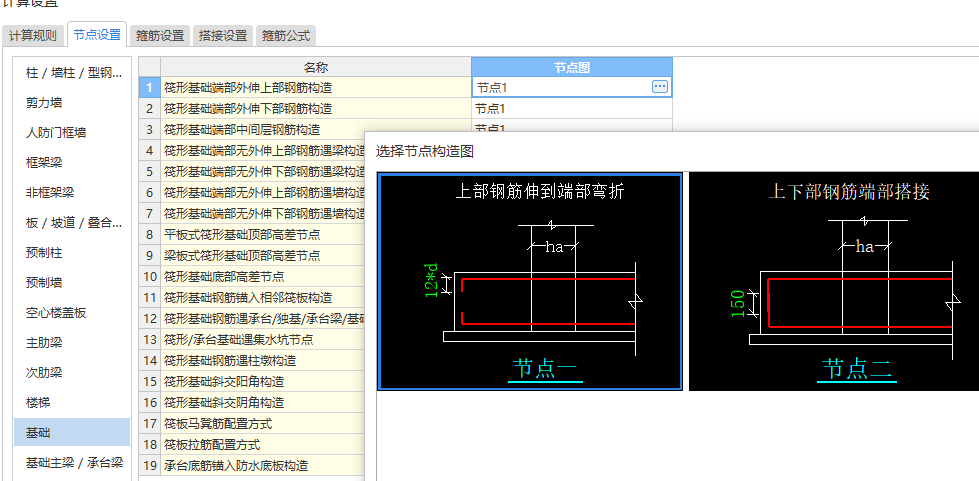Open the ellipsis button in 节点1 cell
This screenshot has height=481, width=979.
(659, 87)
